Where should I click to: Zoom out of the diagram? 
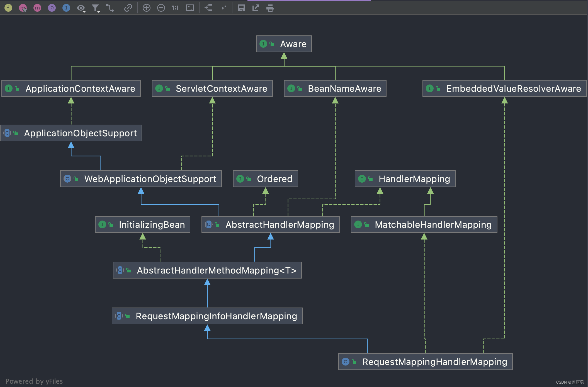coord(161,8)
